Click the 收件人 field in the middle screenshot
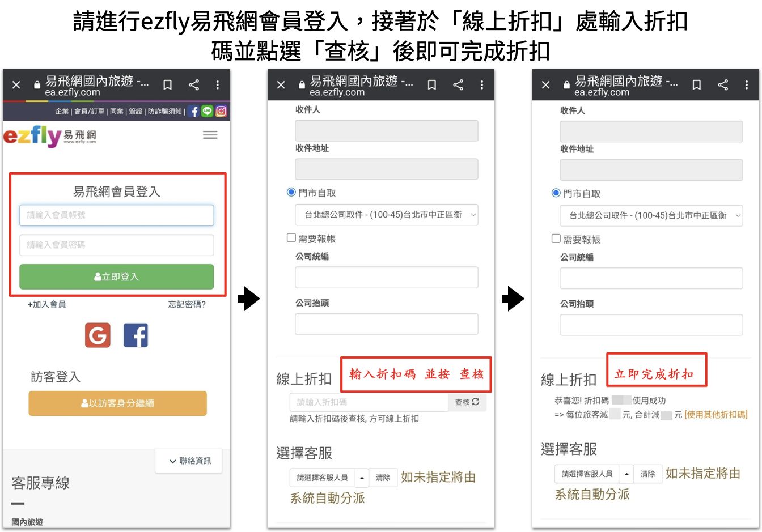The width and height of the screenshot is (762, 532). click(x=387, y=130)
